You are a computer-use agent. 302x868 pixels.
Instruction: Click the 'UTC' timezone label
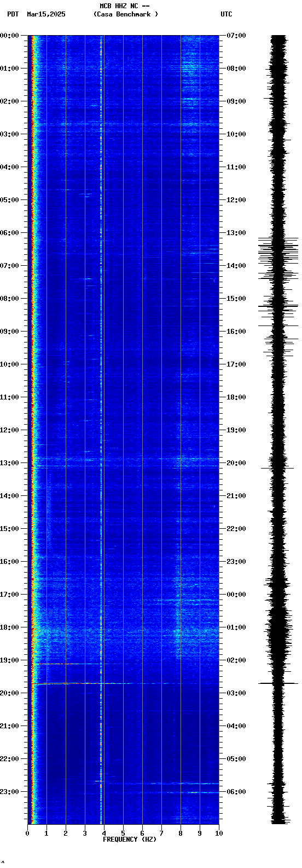coord(226,14)
